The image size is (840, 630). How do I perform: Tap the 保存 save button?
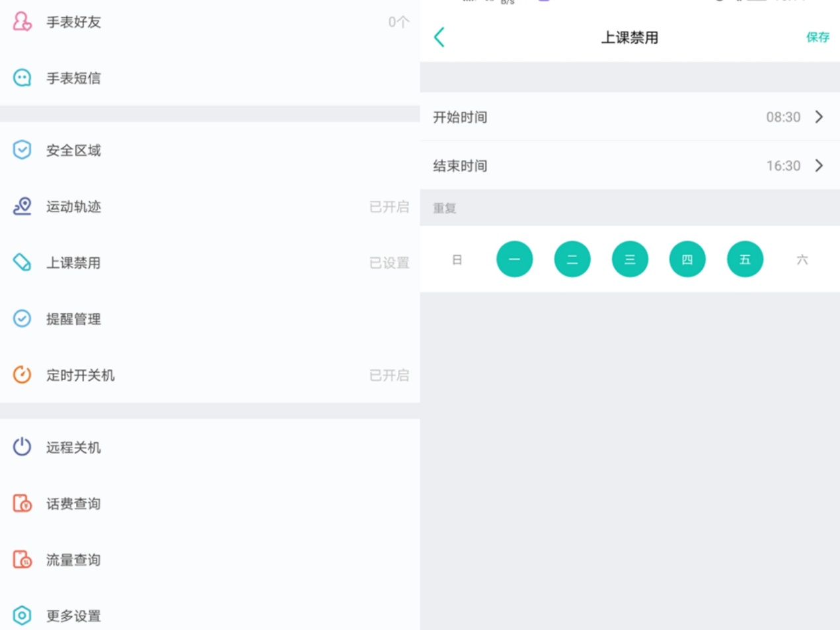tap(818, 38)
